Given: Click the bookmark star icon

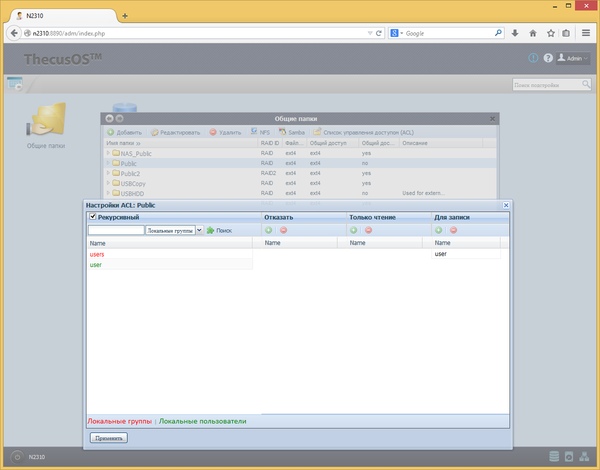Looking at the screenshot, I should [x=549, y=33].
